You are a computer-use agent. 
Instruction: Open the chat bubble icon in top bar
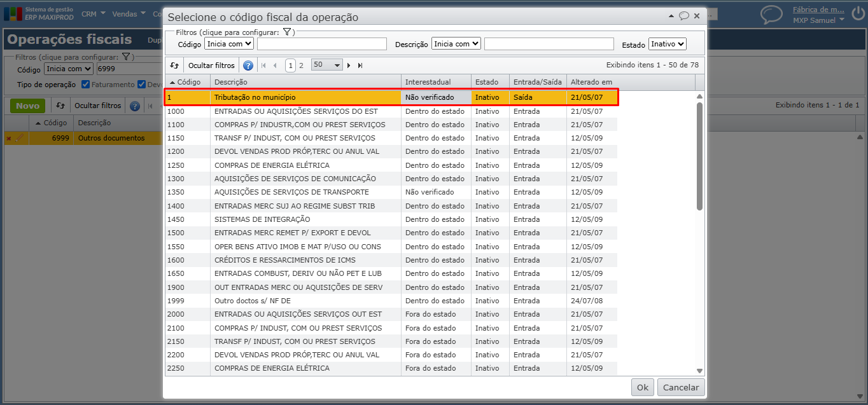pyautogui.click(x=771, y=15)
